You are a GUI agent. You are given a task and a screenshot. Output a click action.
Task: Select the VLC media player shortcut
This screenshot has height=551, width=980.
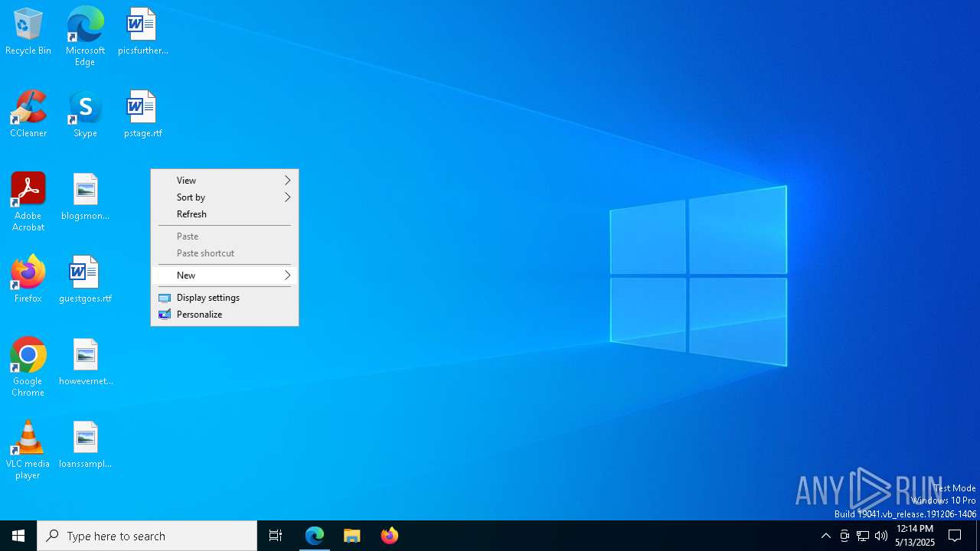(x=28, y=450)
